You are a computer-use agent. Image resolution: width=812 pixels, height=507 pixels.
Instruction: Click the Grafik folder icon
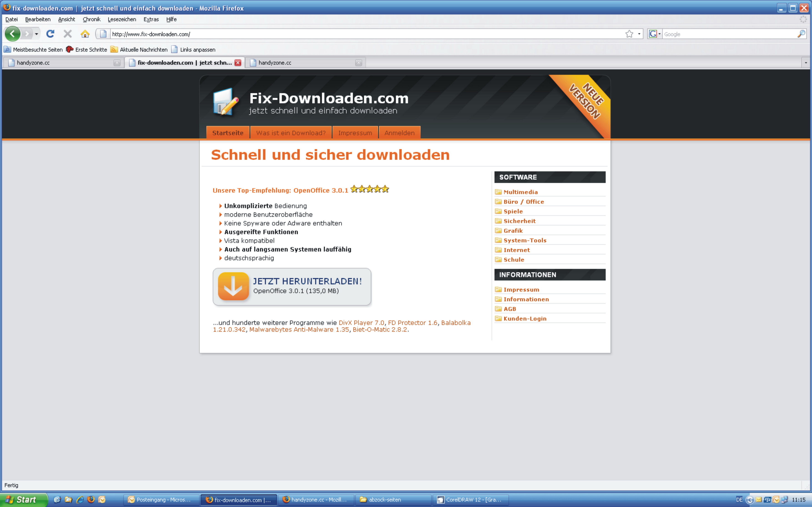(x=498, y=230)
